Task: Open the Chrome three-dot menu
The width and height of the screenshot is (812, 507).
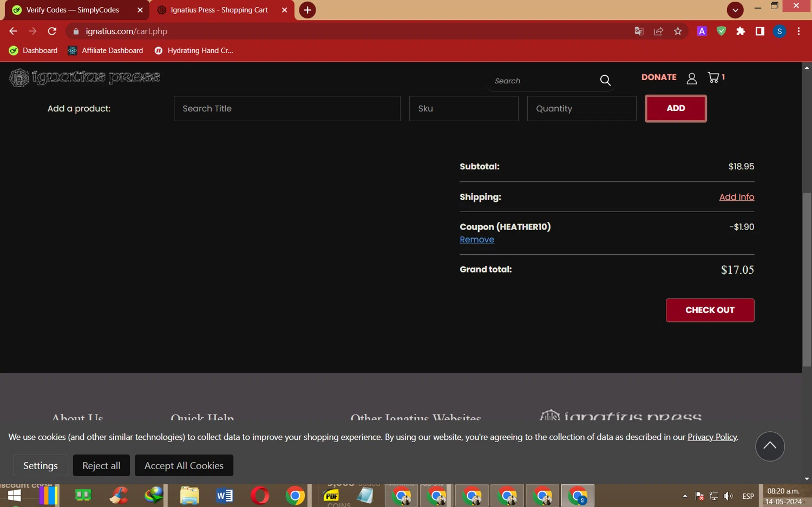Action: pos(798,31)
